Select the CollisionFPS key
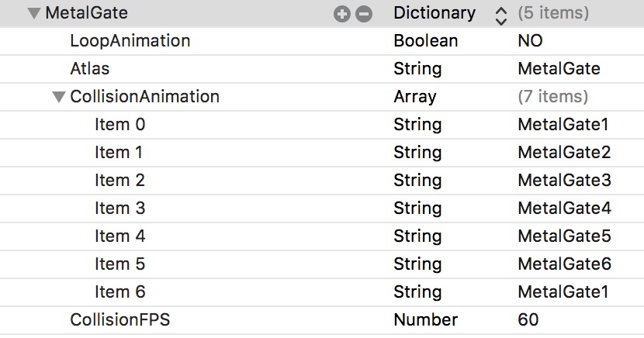644x338 pixels. (119, 320)
